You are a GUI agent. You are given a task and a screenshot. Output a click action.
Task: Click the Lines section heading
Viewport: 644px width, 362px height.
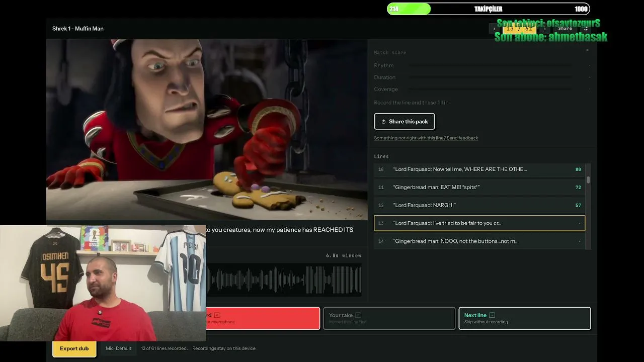381,156
